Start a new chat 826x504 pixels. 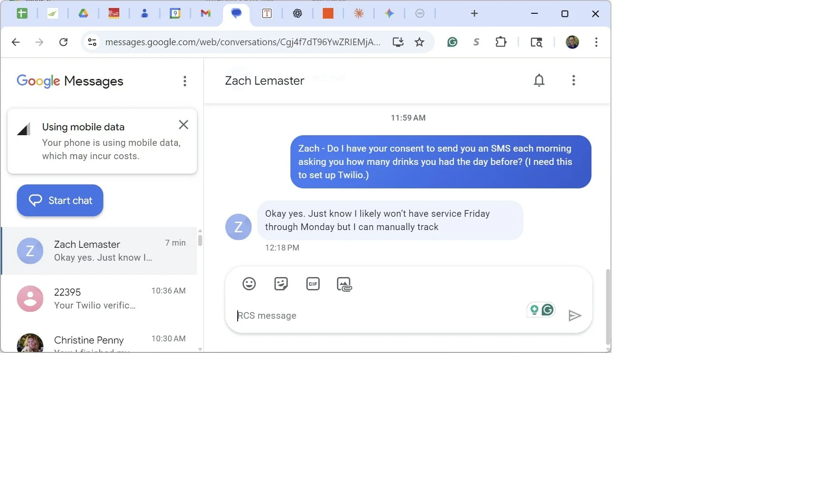60,200
